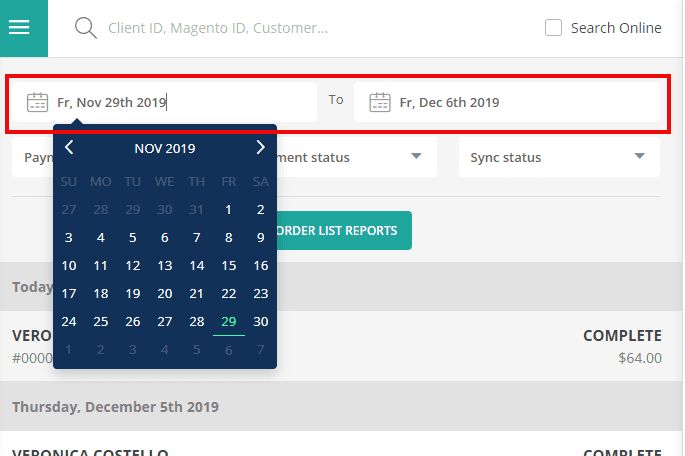Viewport: 685px width, 456px height.
Task: Click the search magnifier icon
Action: [x=86, y=28]
